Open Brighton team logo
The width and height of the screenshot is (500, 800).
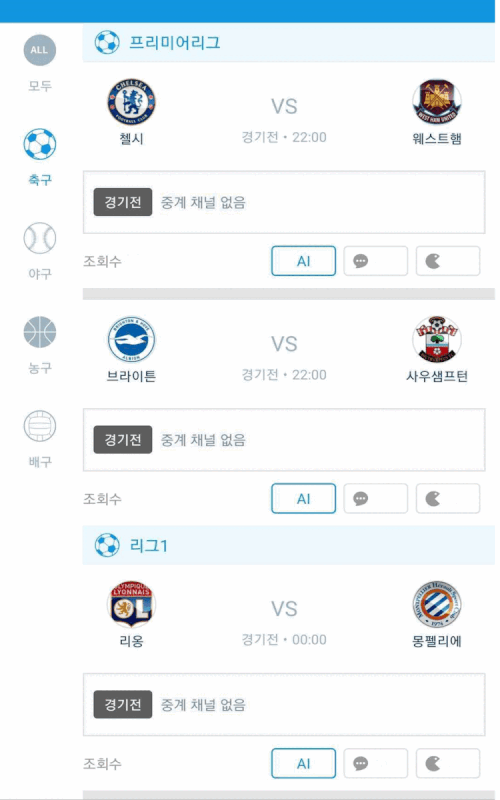(x=131, y=340)
